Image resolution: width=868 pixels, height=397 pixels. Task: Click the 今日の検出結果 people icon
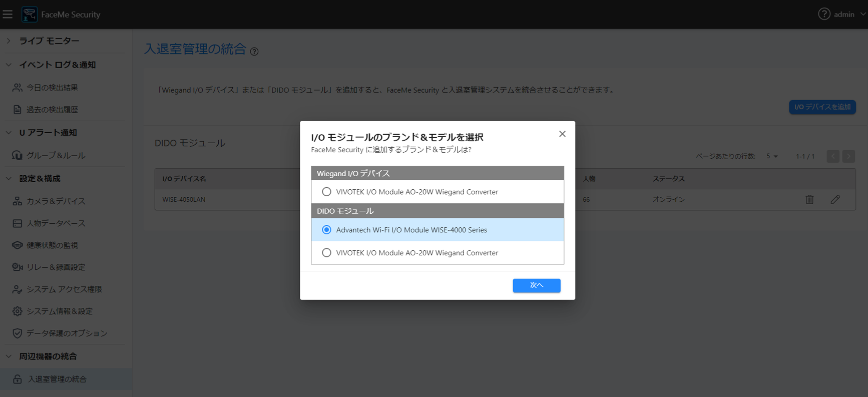tap(18, 88)
